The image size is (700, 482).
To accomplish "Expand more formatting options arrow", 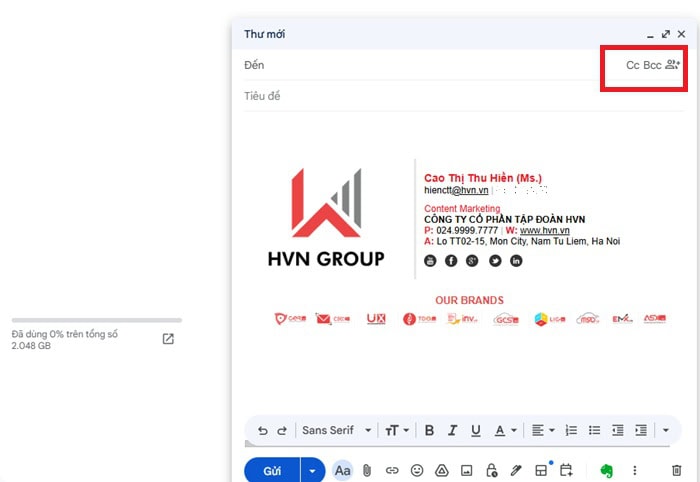I will [x=666, y=431].
